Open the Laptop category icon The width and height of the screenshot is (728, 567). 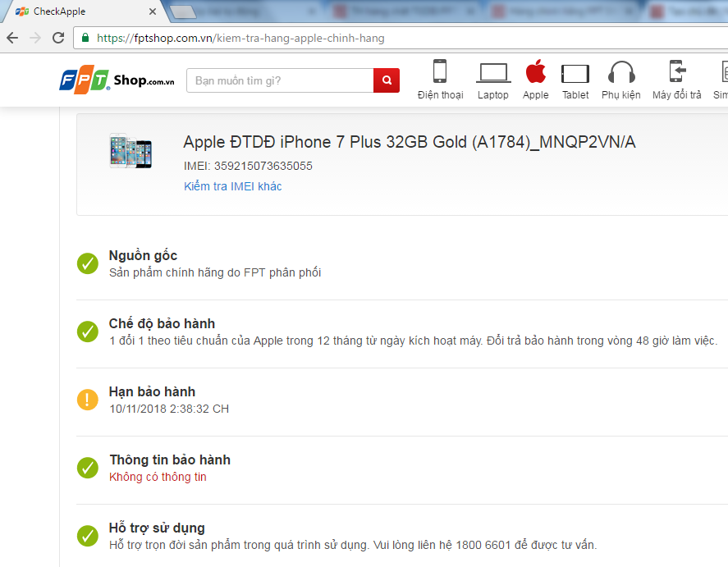pyautogui.click(x=493, y=73)
